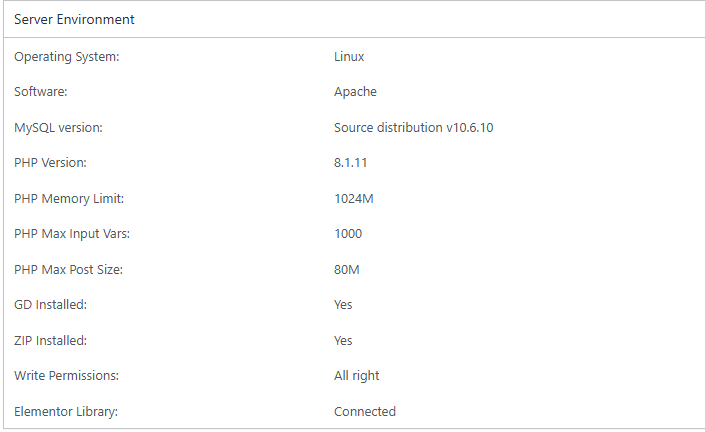Select the Apache value
Viewport: 705px width, 432px height.
coord(355,92)
